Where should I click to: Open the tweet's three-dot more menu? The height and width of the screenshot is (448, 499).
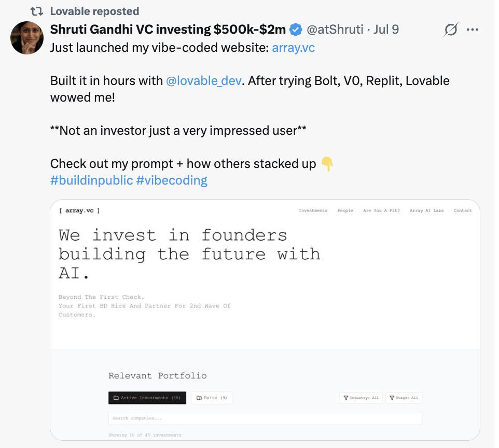(x=473, y=30)
